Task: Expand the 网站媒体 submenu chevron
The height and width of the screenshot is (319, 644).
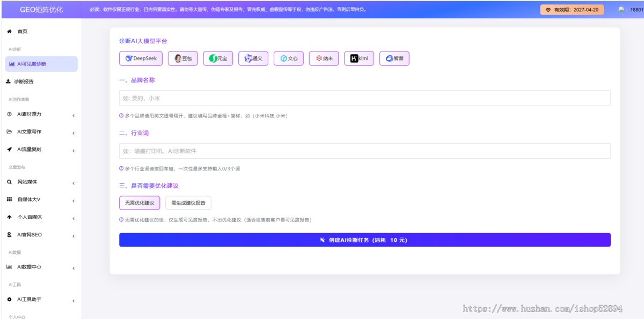Action: pyautogui.click(x=74, y=183)
